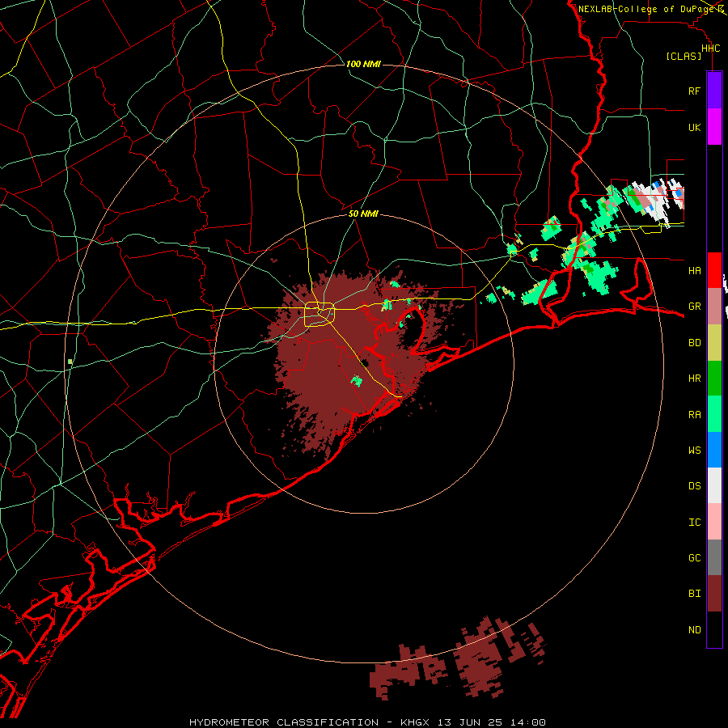Click the RF legend label
728x728 pixels.
click(694, 91)
